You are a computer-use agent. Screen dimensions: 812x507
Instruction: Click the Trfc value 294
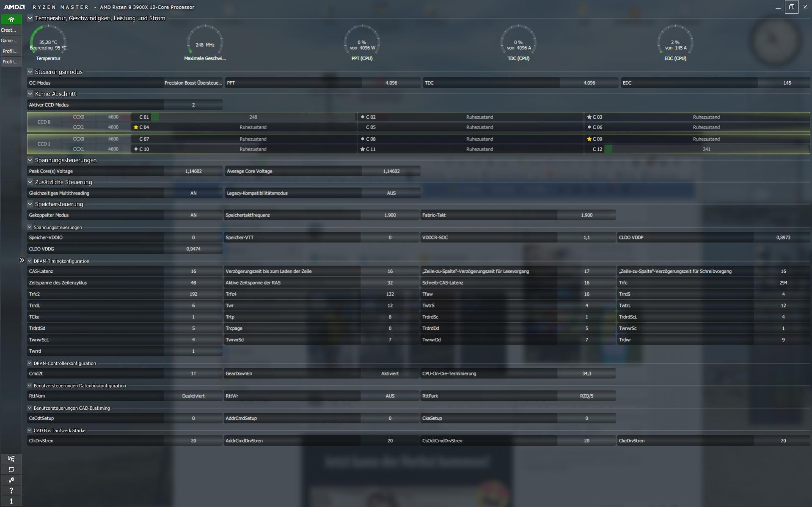pyautogui.click(x=783, y=283)
